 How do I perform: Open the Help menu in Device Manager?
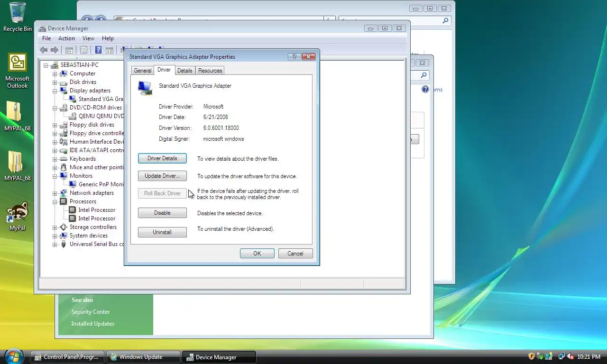click(x=108, y=38)
